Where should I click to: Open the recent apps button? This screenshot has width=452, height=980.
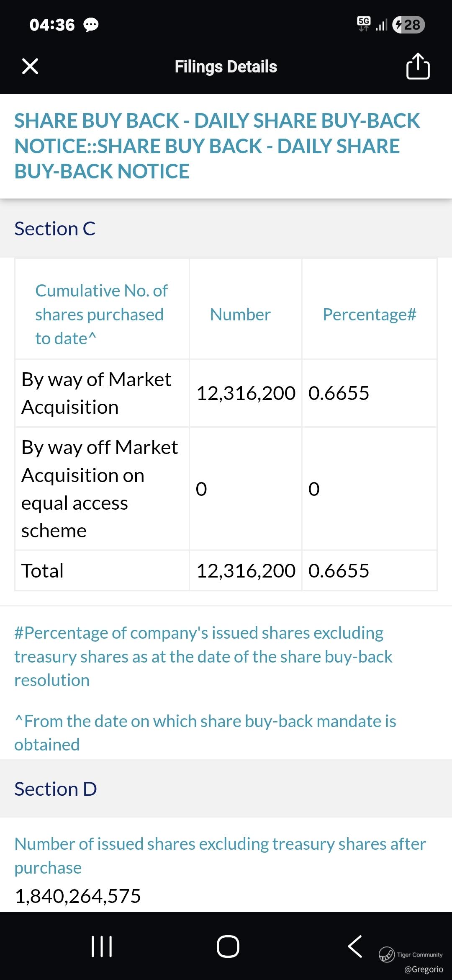pyautogui.click(x=102, y=946)
